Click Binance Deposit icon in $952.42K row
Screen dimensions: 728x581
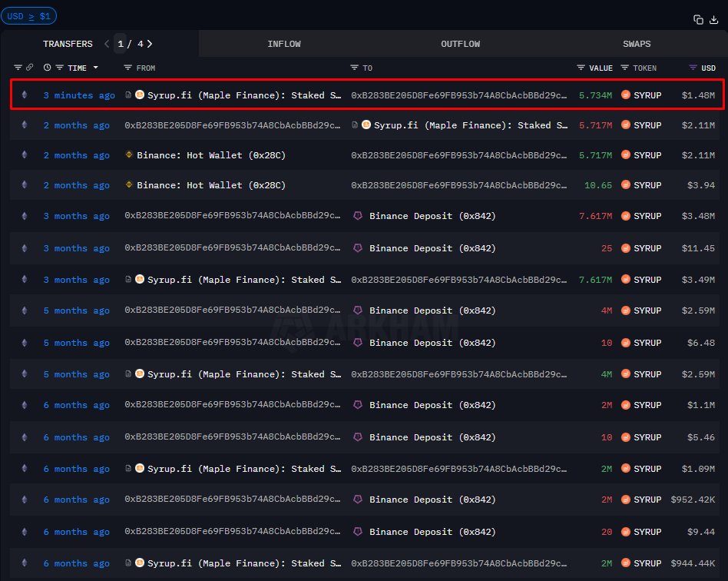358,500
